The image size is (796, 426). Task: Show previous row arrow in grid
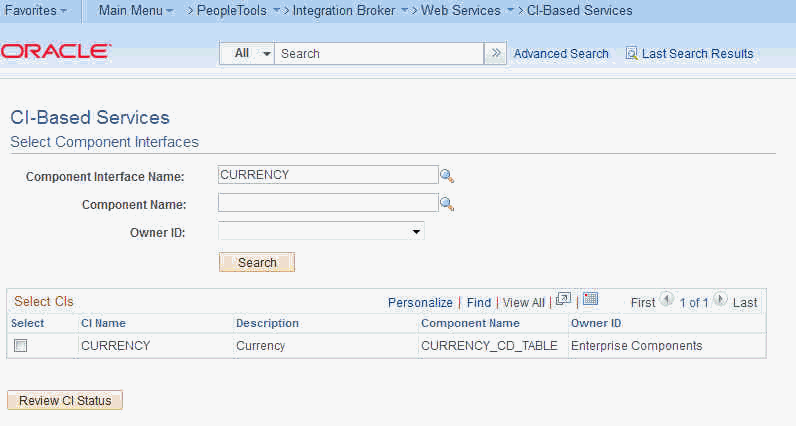point(667,300)
